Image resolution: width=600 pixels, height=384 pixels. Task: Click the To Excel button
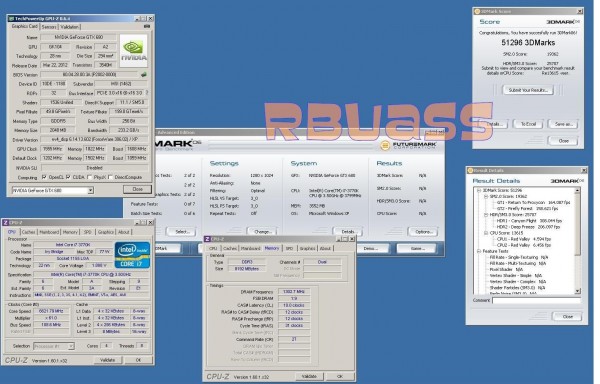pyautogui.click(x=529, y=124)
